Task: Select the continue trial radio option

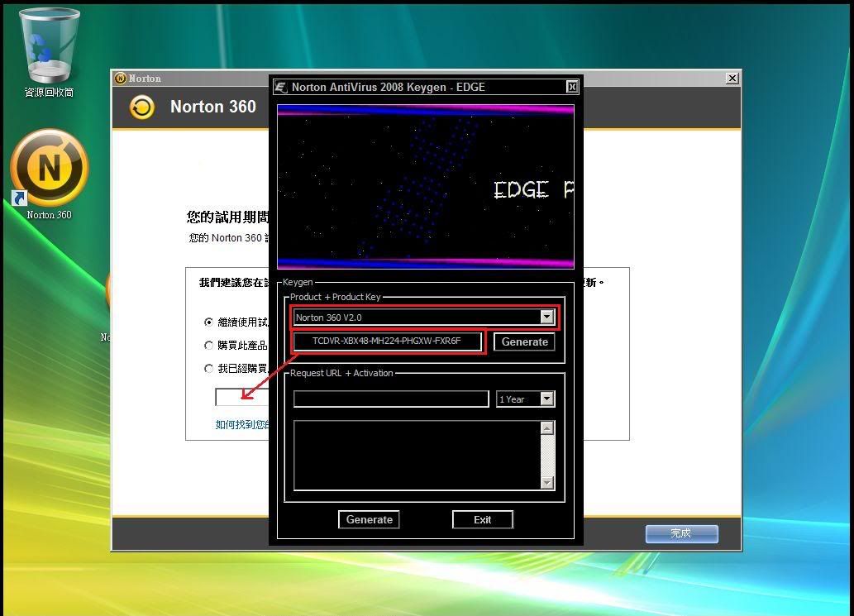Action: tap(208, 322)
